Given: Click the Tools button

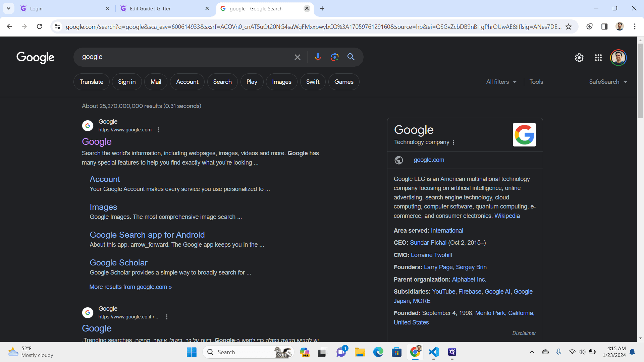Looking at the screenshot, I should point(536,82).
